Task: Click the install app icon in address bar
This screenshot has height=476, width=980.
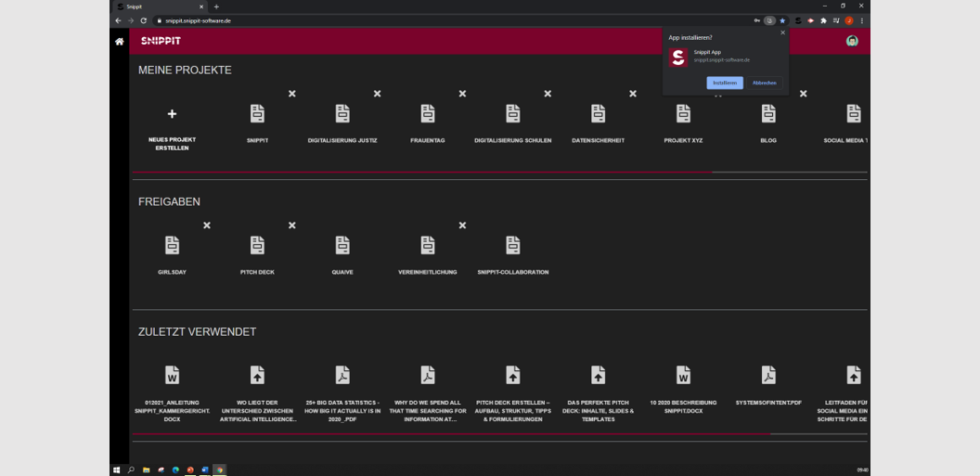Action: point(770,20)
